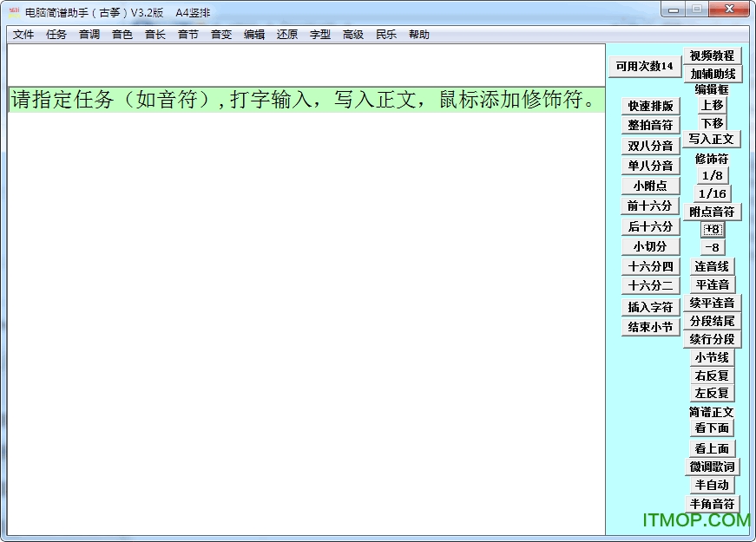
Task: Select 双八分音 note rhythm button
Action: [x=650, y=146]
